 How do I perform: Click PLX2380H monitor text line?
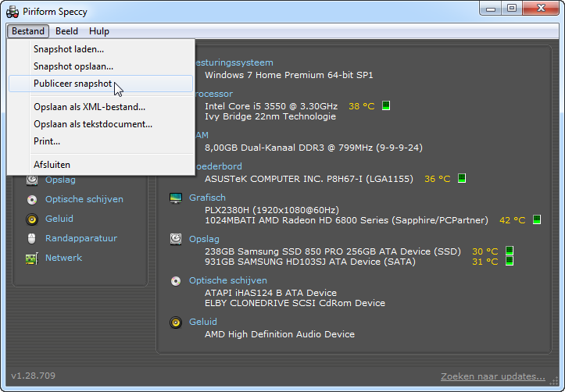(x=272, y=210)
